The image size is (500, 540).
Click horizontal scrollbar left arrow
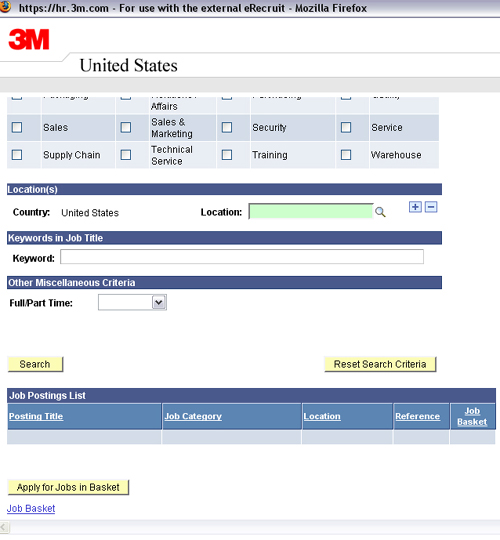coord(4,527)
